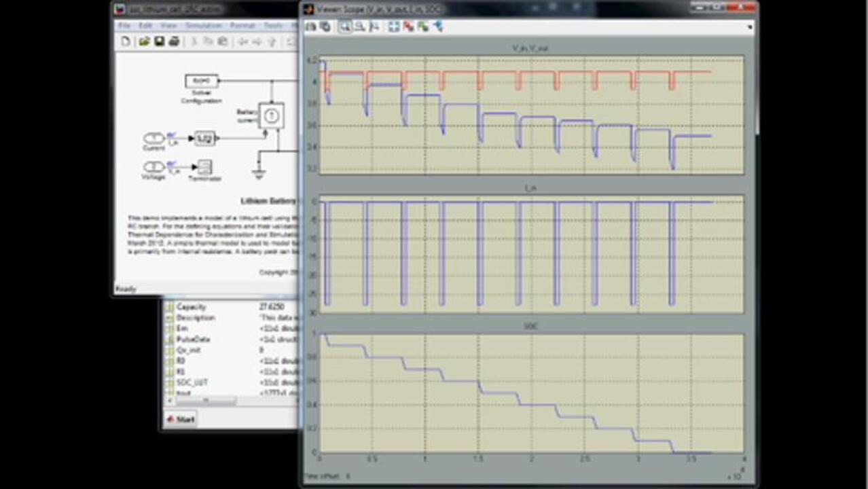Click the New model icon in Simulink toolbar
Screen dimensions: 868x489
tap(126, 41)
